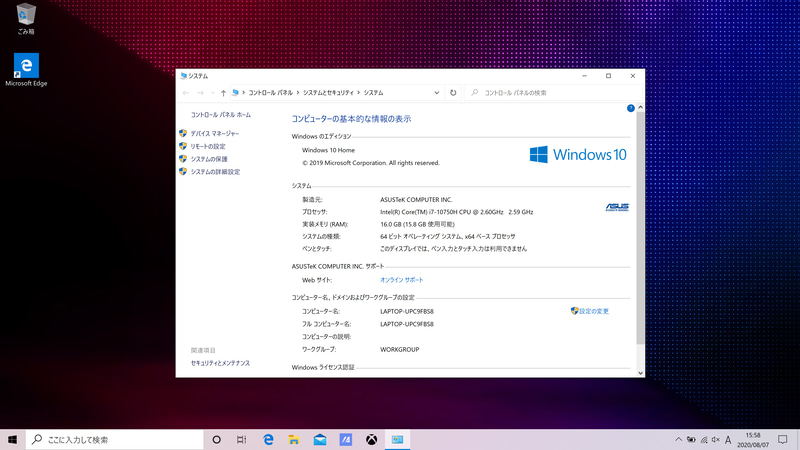800x450 pixels.
Task: Open Mail app from taskbar
Action: (320, 439)
